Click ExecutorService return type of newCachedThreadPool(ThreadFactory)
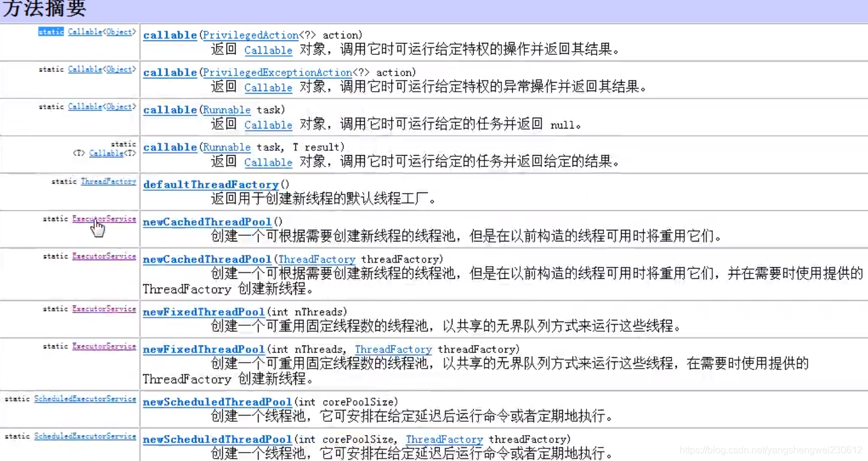Viewport: 868px width, 461px height. [x=104, y=256]
